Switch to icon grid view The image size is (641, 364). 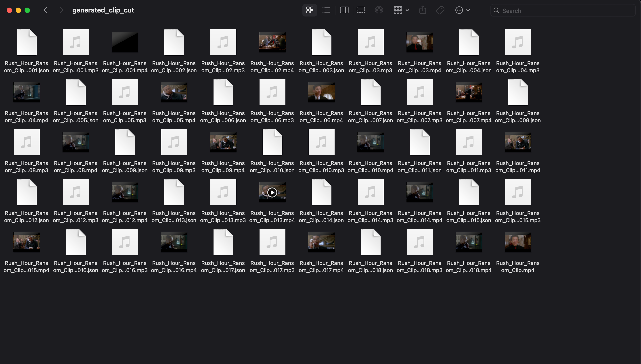(310, 10)
